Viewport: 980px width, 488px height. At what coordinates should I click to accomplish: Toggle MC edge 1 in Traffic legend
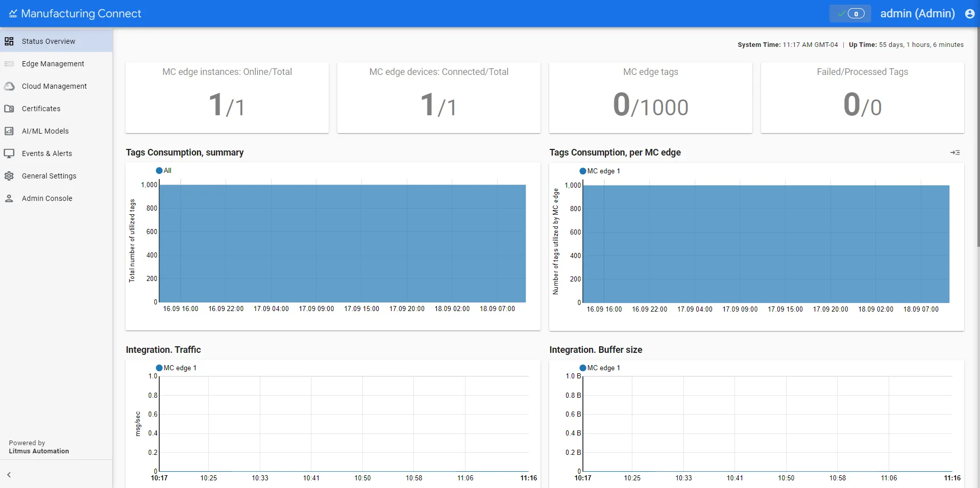point(176,368)
